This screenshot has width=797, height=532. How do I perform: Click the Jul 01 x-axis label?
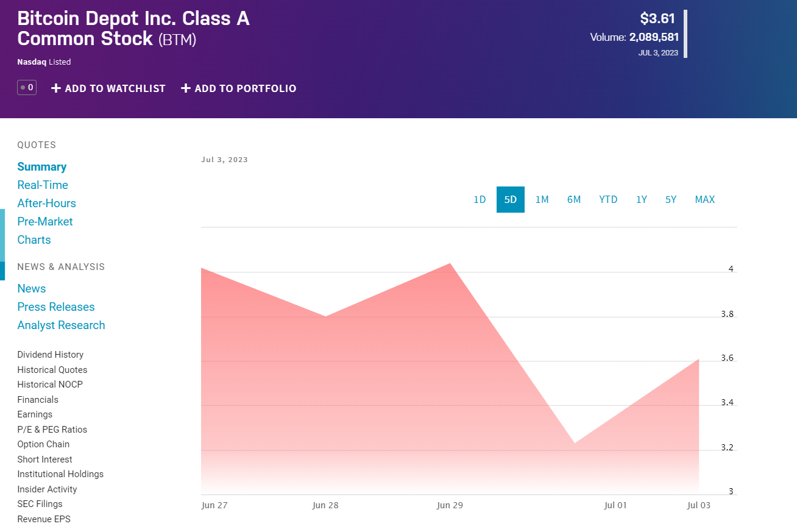[x=615, y=505]
